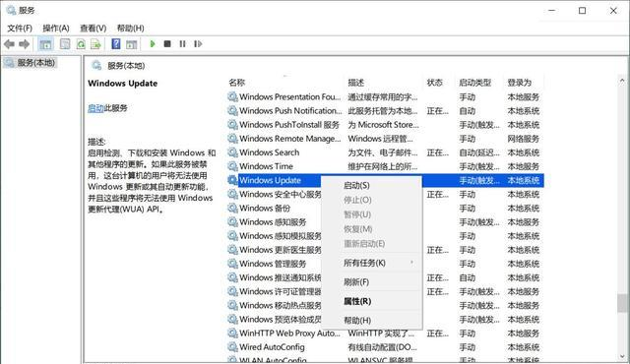Click gear icon beside Windows 感知服务
This screenshot has width=630, height=364.
232,222
